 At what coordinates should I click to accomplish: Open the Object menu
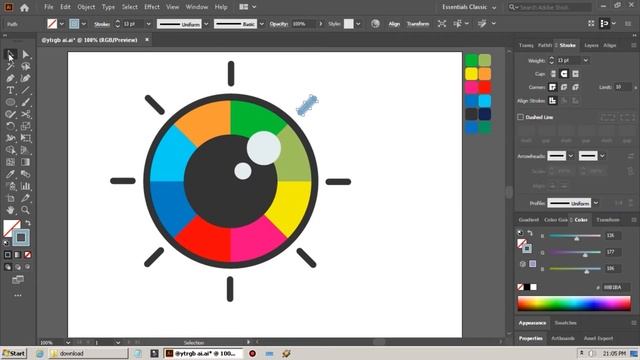pos(86,7)
